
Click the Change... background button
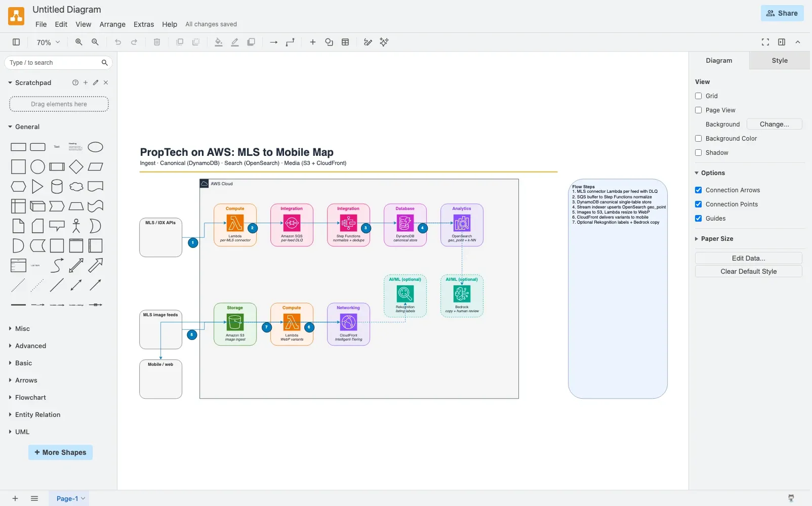click(774, 124)
